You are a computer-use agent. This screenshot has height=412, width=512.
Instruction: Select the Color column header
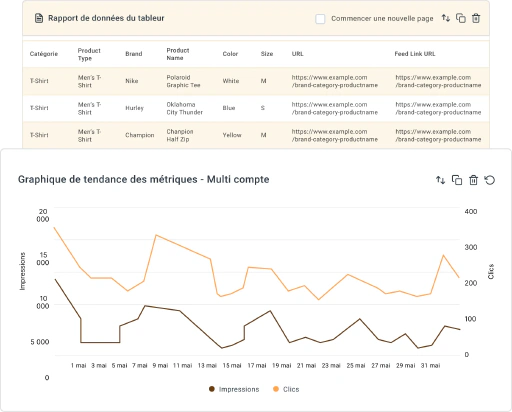[230, 54]
